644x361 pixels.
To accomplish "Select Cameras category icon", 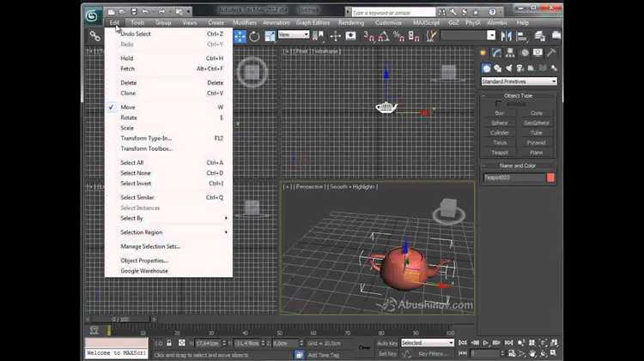I will coord(520,69).
